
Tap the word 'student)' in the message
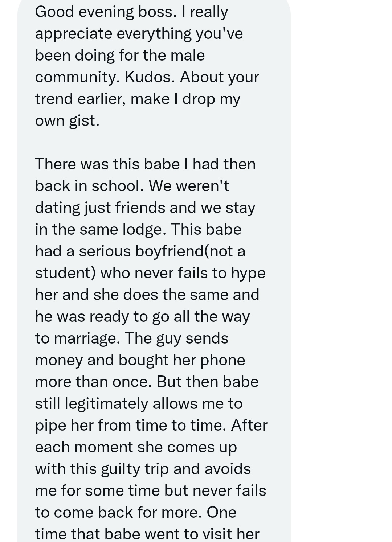pyautogui.click(x=65, y=273)
